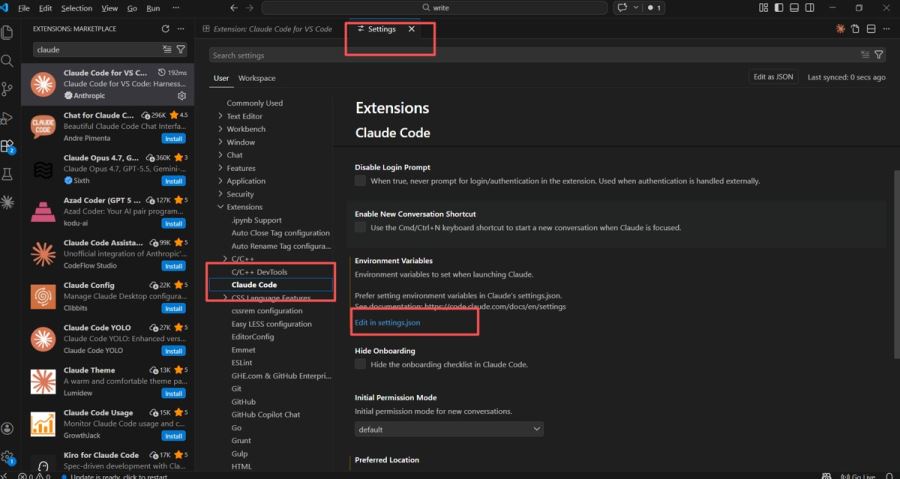The width and height of the screenshot is (900, 479).
Task: Customize layout icon in title bar
Action: tap(763, 8)
